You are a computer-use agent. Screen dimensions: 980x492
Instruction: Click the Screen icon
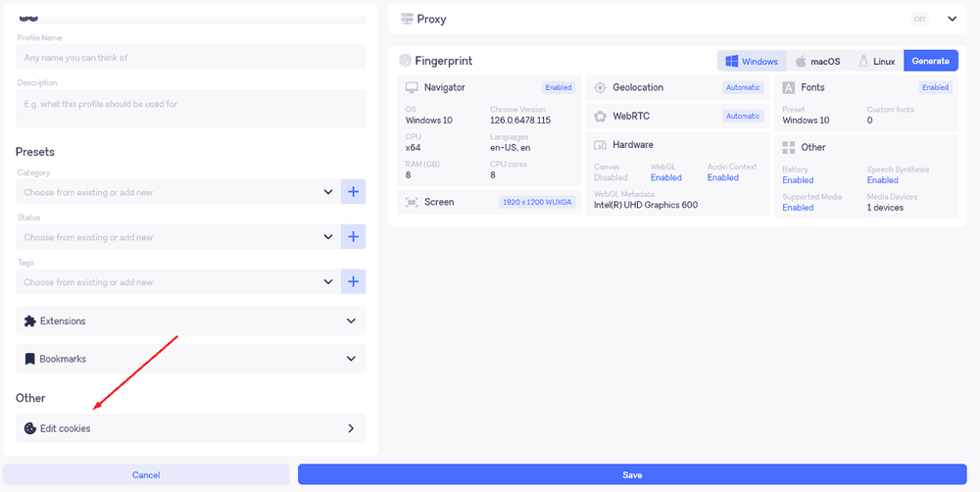pos(412,203)
